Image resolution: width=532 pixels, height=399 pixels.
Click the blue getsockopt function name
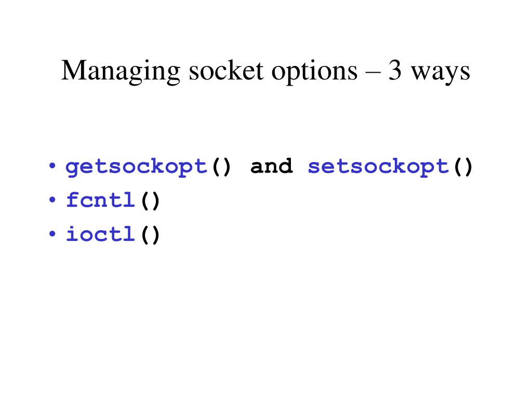[x=137, y=167]
